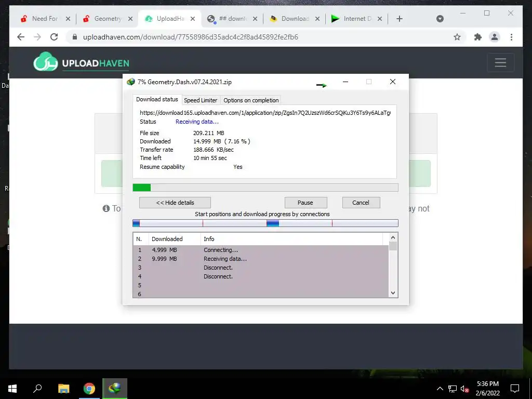Open the Options on completion tab

(x=251, y=100)
